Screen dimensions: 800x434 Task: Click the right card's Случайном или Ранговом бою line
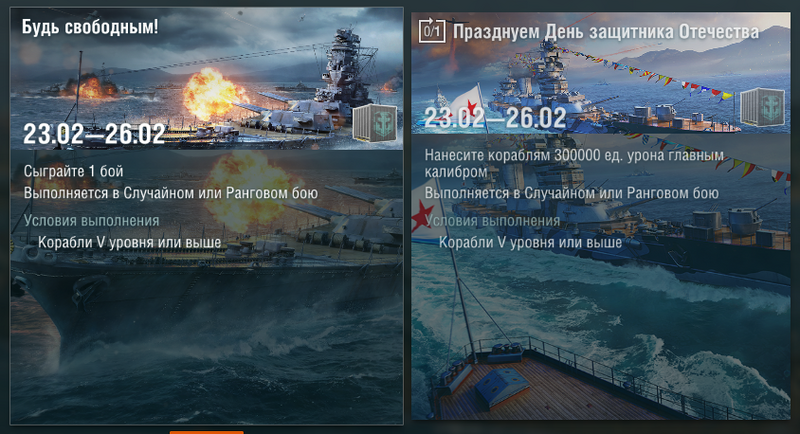(x=571, y=193)
